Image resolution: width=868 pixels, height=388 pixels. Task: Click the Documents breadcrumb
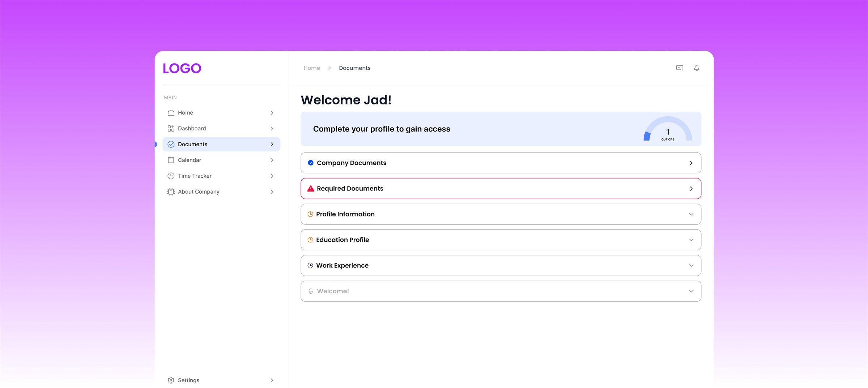pos(355,68)
